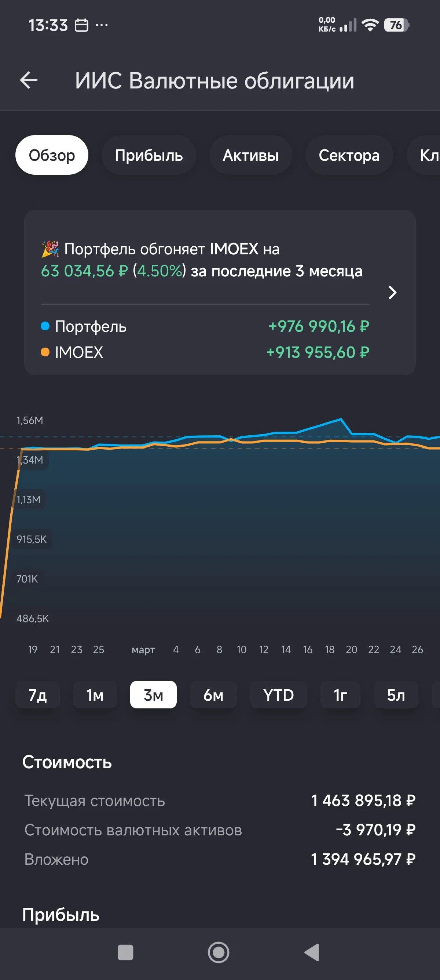Tap the 1,56М axis label
The width and height of the screenshot is (440, 980).
(x=30, y=420)
